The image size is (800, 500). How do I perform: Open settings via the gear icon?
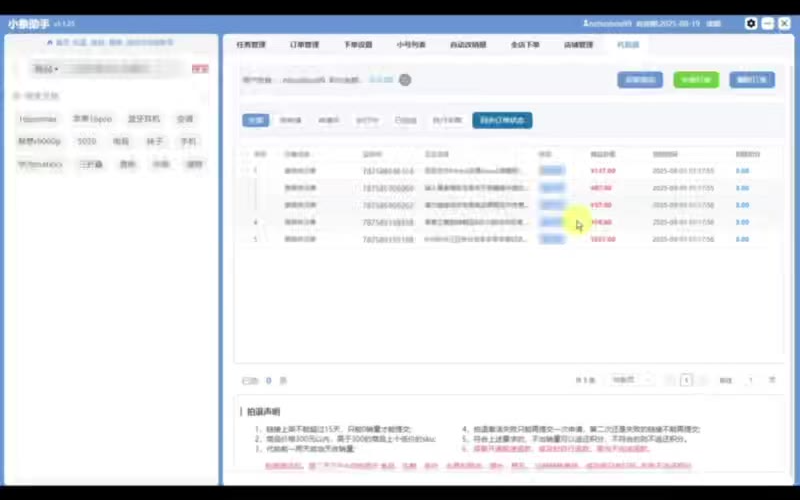751,23
